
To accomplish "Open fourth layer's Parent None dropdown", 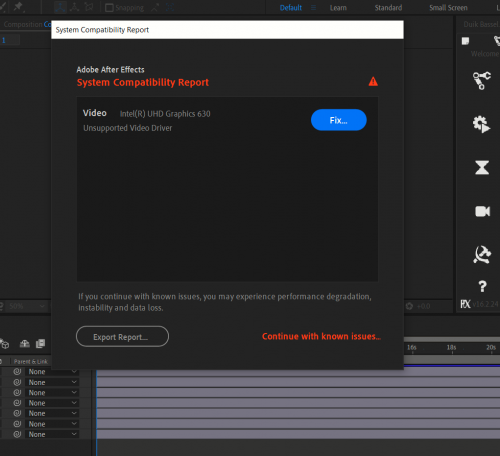I will pyautogui.click(x=52, y=403).
